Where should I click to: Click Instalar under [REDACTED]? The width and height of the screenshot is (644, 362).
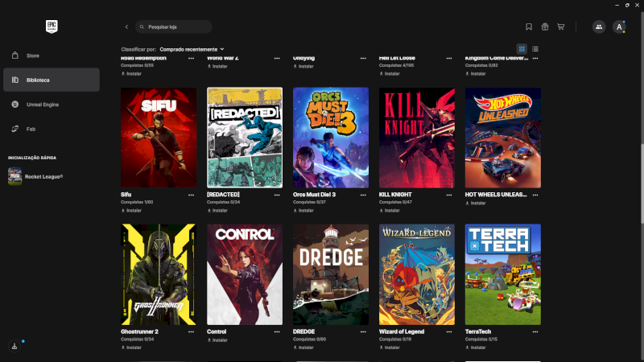click(x=217, y=211)
